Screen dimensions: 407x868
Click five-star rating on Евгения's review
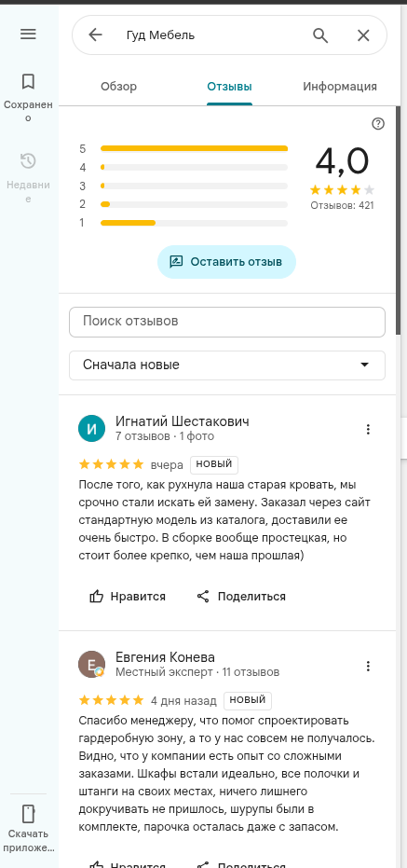click(111, 700)
